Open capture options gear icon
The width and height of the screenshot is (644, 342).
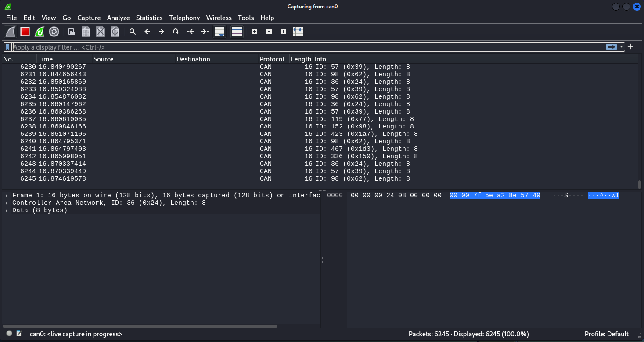54,32
